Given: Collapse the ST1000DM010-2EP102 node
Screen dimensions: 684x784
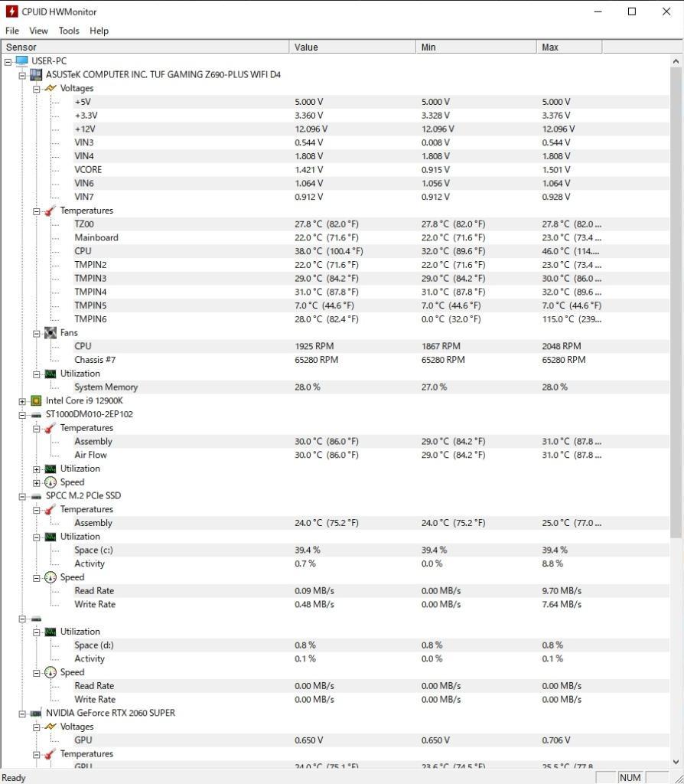Looking at the screenshot, I should [x=22, y=415].
